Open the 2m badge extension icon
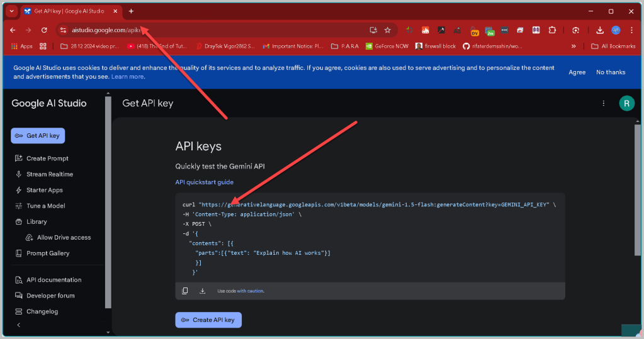This screenshot has width=644, height=339. click(x=490, y=31)
